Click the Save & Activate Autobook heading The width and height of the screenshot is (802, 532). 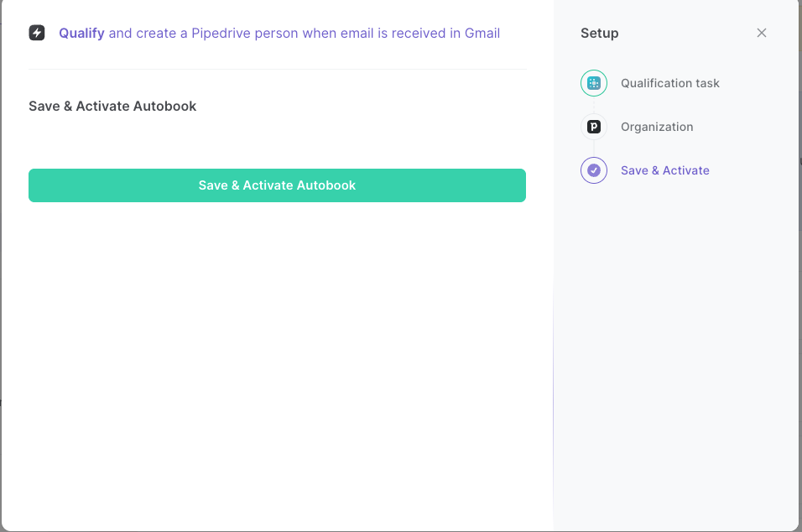coord(112,106)
